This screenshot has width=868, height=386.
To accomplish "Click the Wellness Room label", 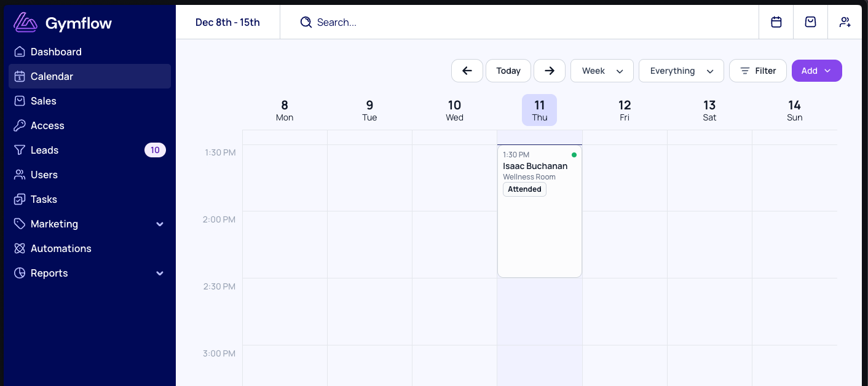I will pos(529,177).
